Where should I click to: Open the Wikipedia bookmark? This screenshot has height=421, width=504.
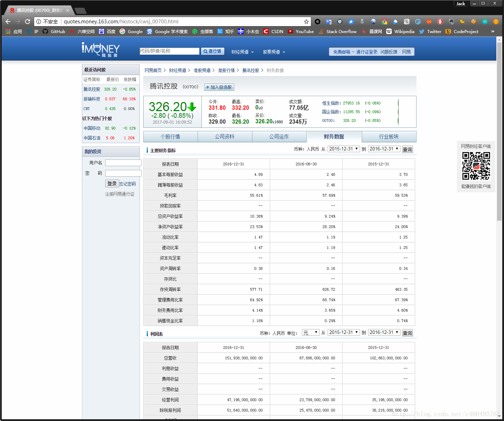point(400,31)
